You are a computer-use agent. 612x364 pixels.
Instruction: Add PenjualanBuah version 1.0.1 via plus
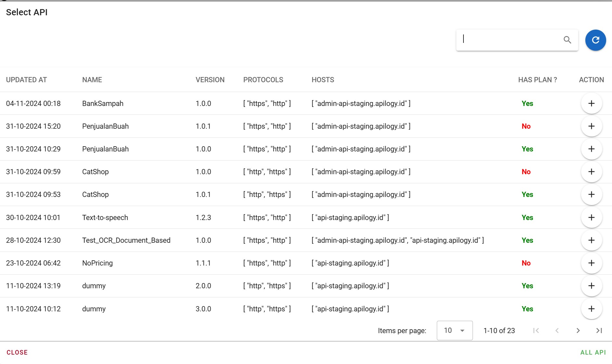coord(591,126)
